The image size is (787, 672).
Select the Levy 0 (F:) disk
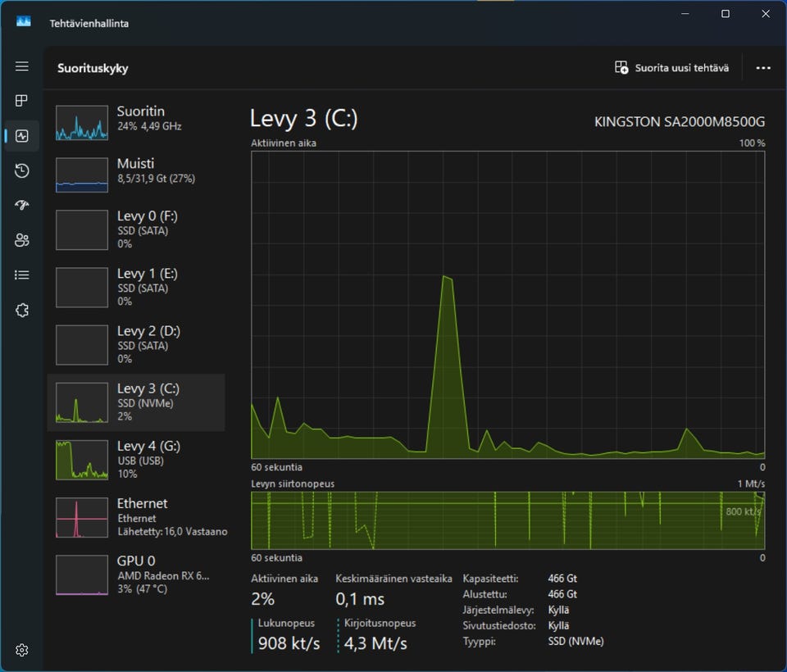[x=136, y=229]
